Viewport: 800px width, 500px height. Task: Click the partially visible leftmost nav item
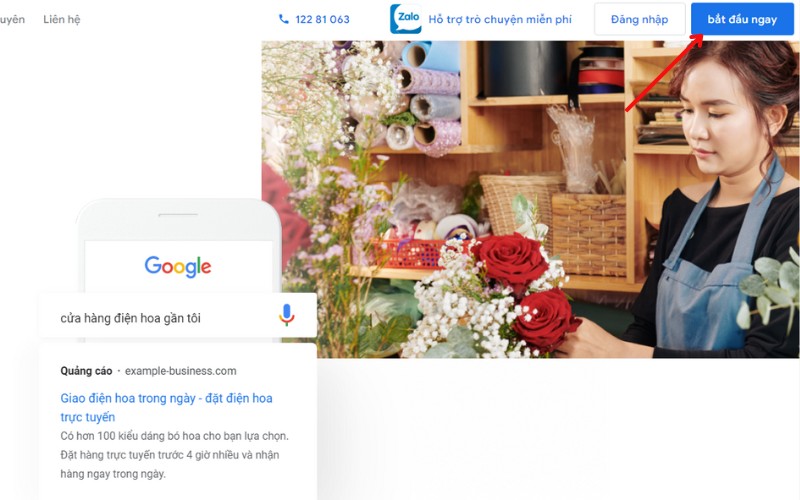12,19
